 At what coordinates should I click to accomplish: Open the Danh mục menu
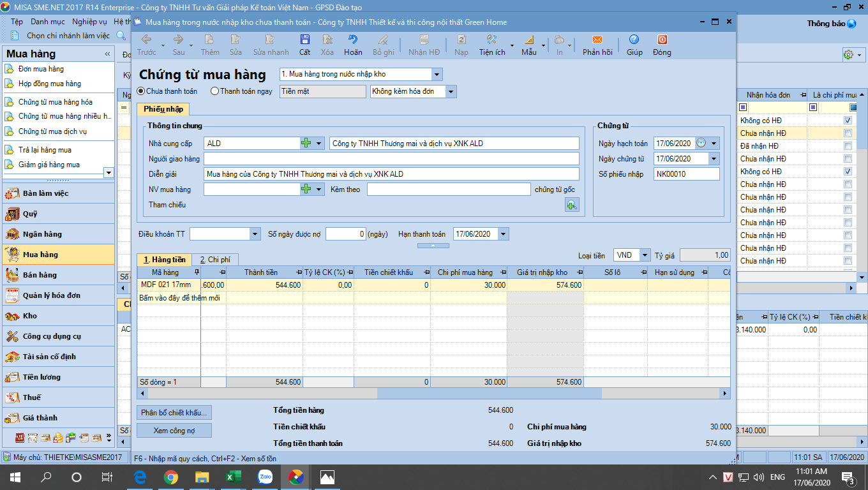(x=47, y=22)
